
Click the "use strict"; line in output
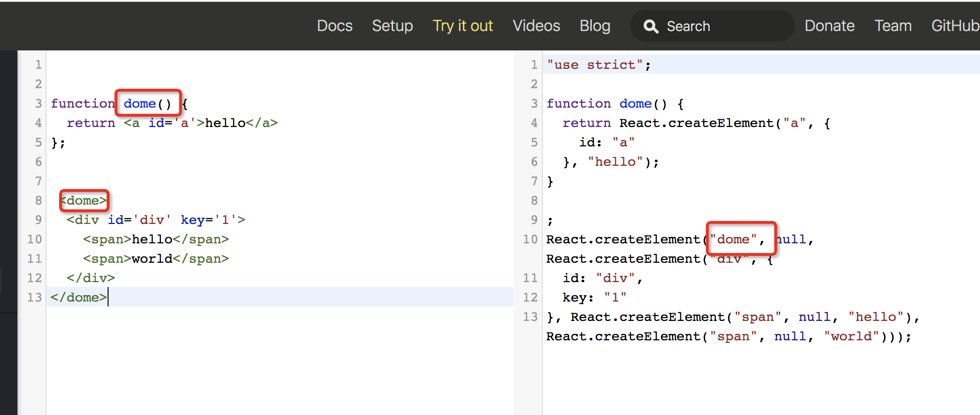tap(599, 65)
